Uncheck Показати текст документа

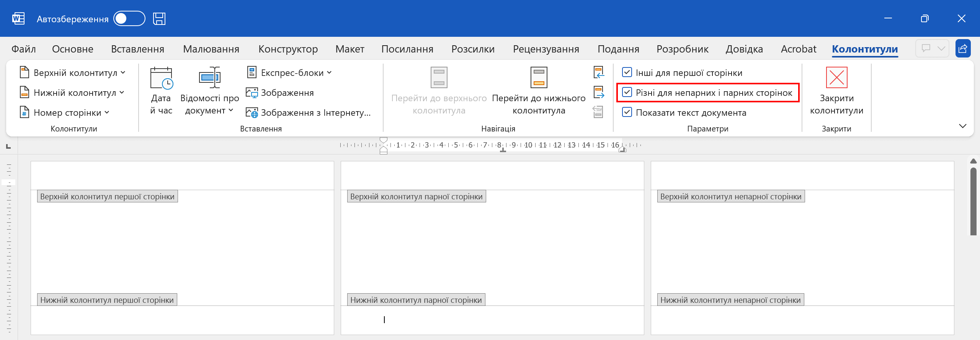[x=627, y=112]
